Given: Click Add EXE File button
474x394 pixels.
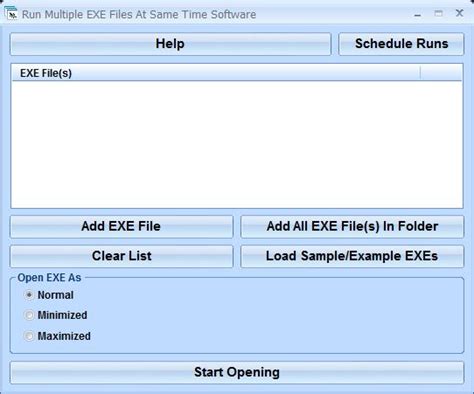Looking at the screenshot, I should (121, 226).
